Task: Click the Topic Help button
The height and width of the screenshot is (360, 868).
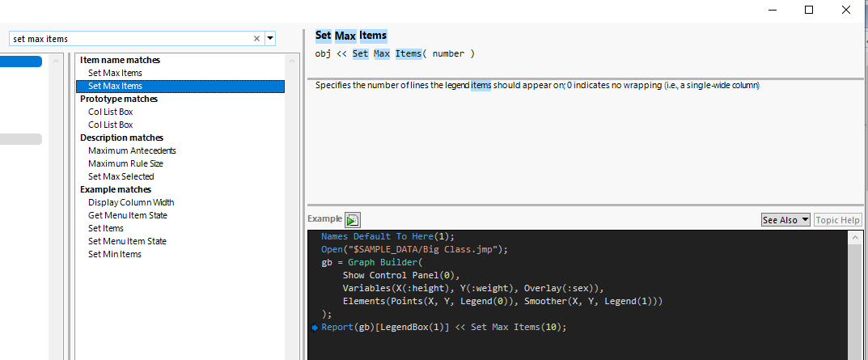Action: click(837, 220)
